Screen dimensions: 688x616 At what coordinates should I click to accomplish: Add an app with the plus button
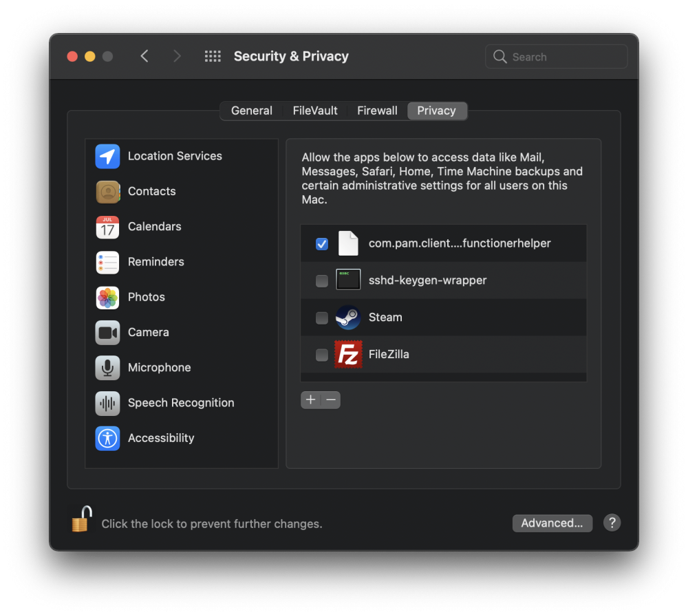tap(311, 400)
